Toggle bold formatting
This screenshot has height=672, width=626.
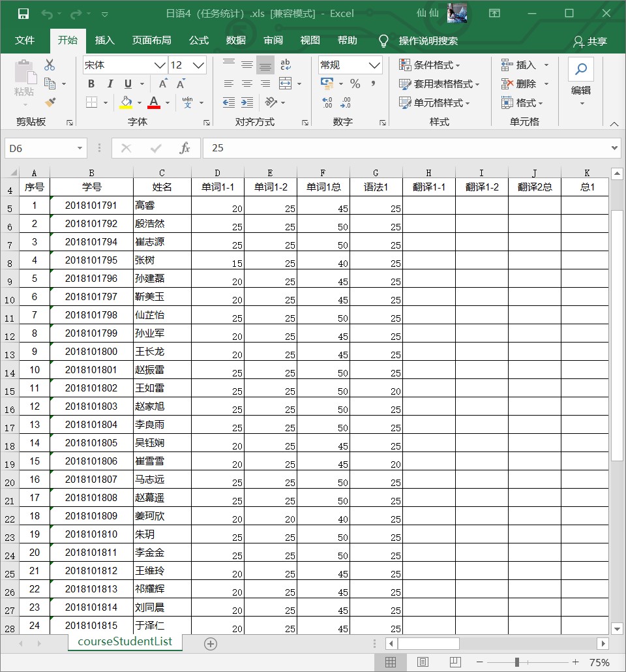tap(91, 84)
